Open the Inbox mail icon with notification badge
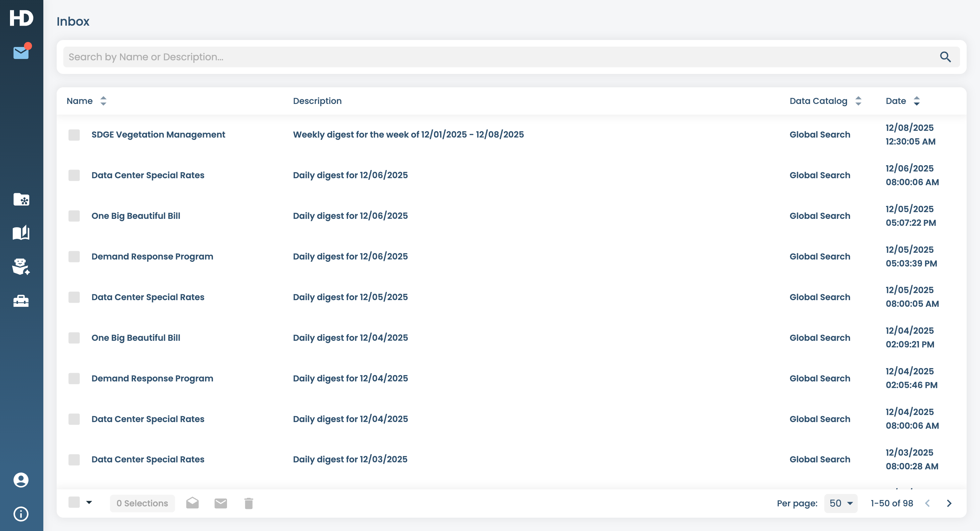980x531 pixels. pyautogui.click(x=21, y=52)
